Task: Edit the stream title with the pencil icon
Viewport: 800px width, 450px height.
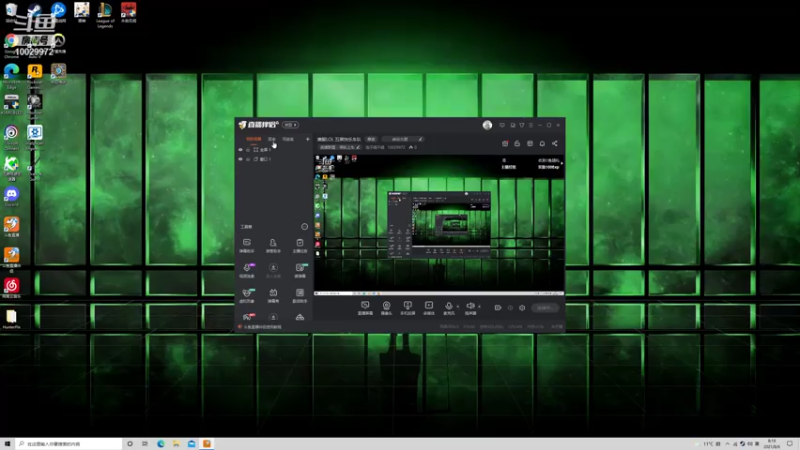Action: coord(420,139)
